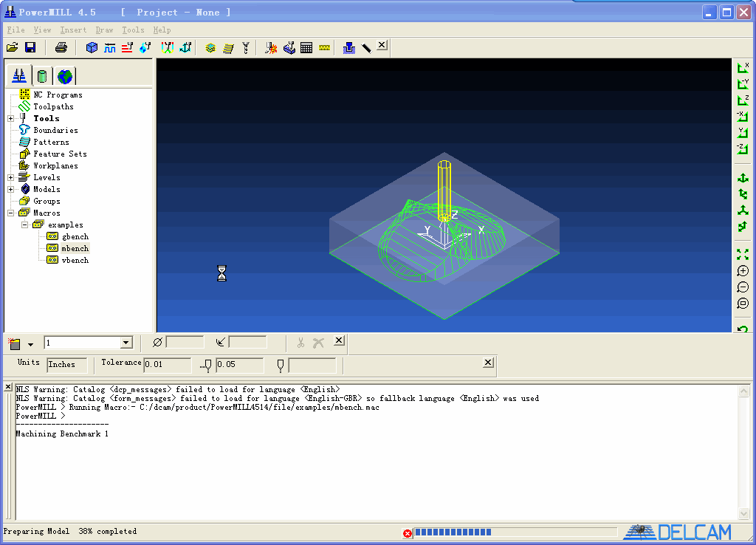This screenshot has height=545, width=756.
Task: Select Feature Sets in the tree
Action: click(61, 154)
